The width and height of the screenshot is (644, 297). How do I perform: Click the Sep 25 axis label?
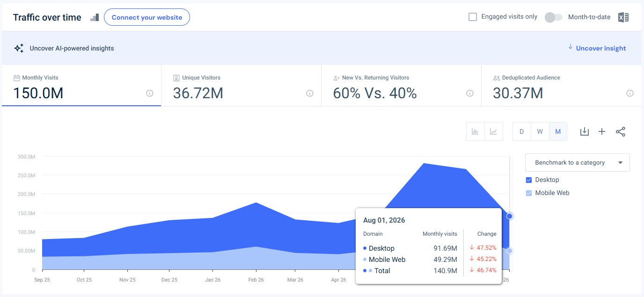tap(42, 280)
